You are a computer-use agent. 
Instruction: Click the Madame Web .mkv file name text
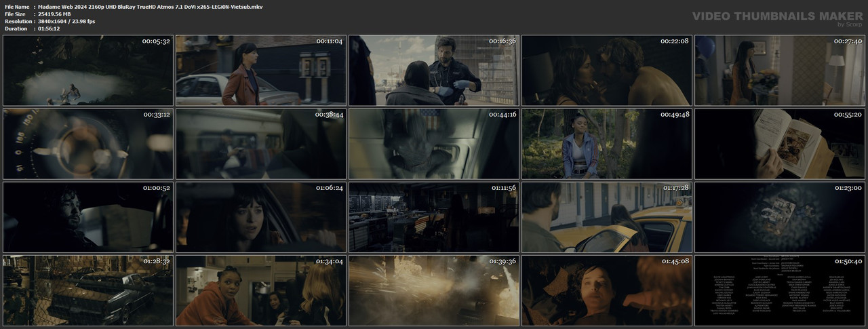point(151,6)
